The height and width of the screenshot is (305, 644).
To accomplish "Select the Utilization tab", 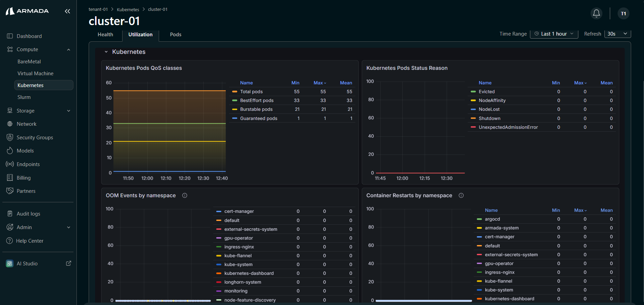I will coord(140,35).
